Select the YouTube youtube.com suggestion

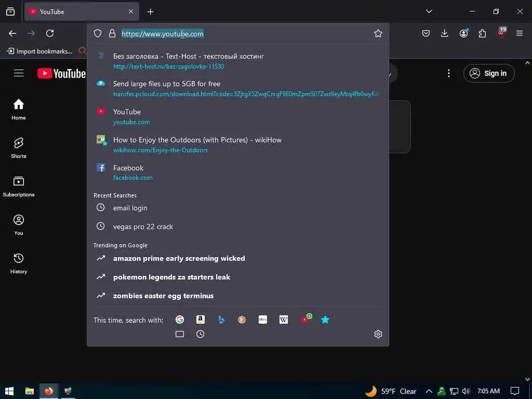pyautogui.click(x=237, y=117)
